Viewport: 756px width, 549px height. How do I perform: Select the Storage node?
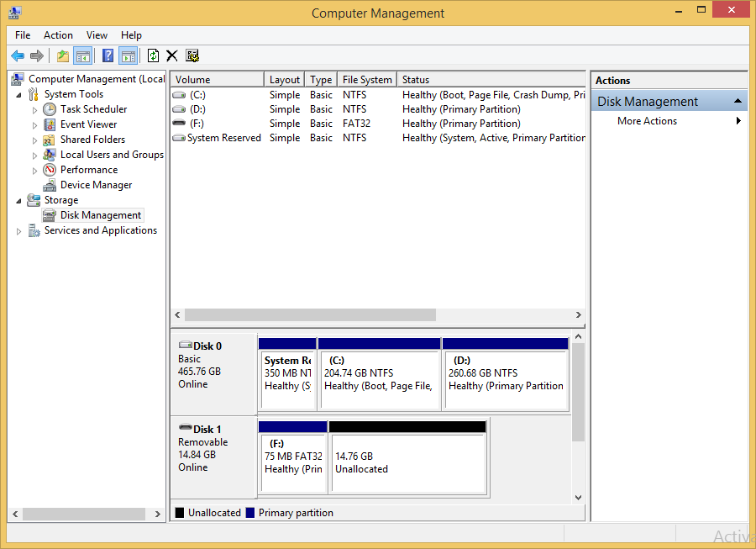(61, 200)
